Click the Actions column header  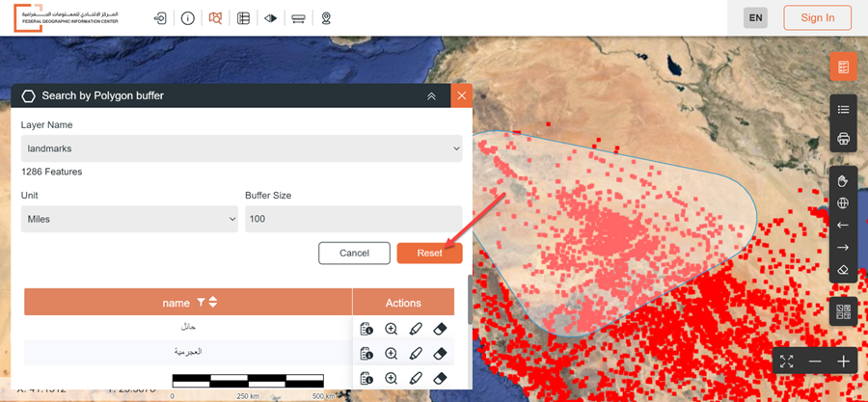[403, 303]
